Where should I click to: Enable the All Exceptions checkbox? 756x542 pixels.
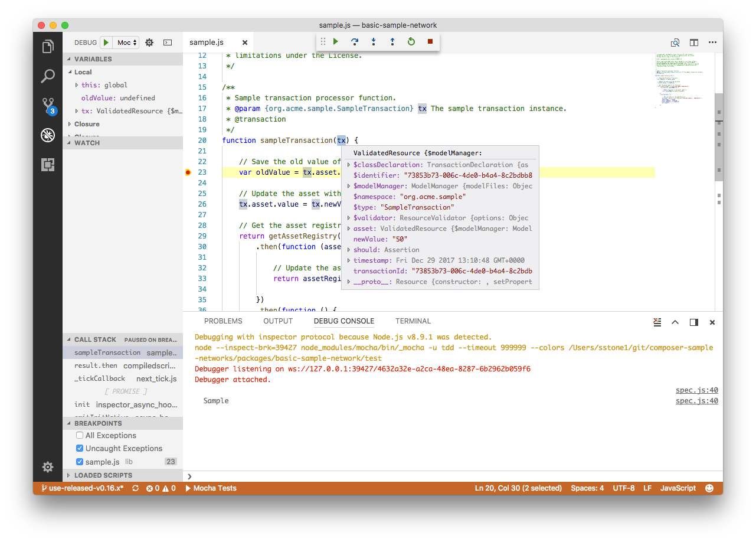point(80,435)
